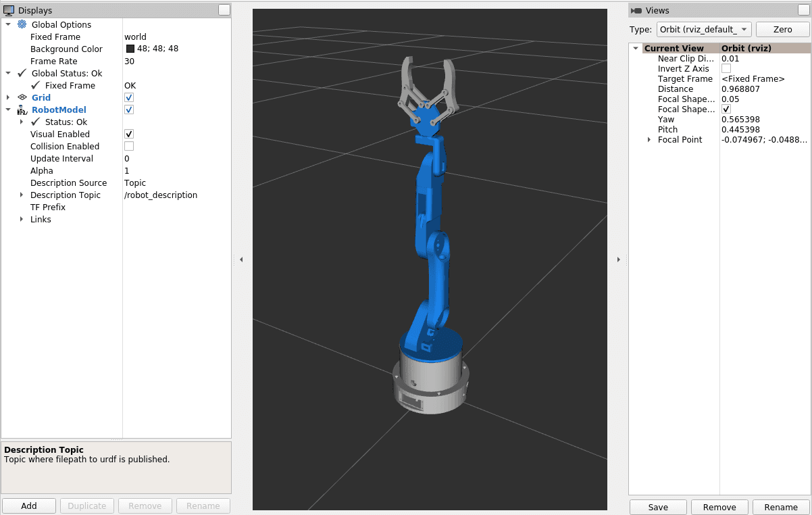Click the Views panel camera icon
This screenshot has width=812, height=515.
[x=636, y=10]
